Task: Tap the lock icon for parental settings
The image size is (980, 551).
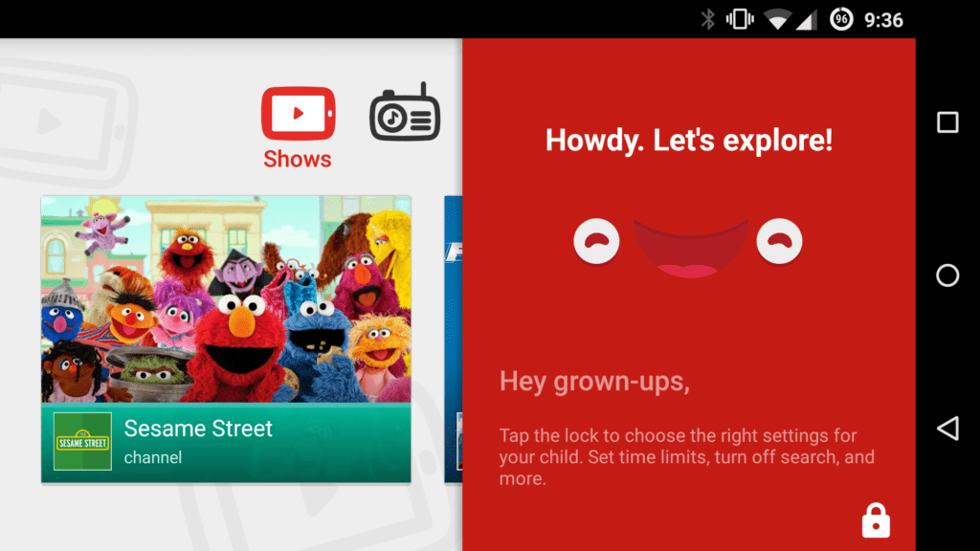Action: [876, 520]
